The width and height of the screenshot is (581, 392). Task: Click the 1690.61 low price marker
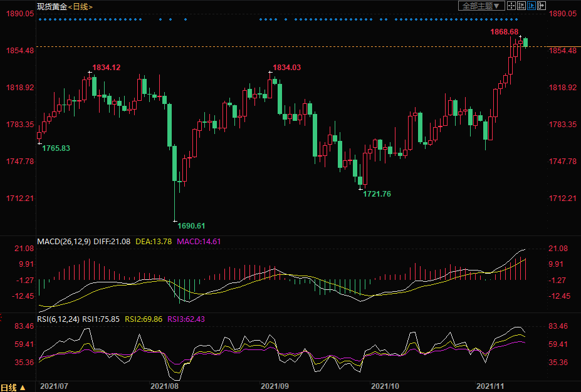coord(191,225)
